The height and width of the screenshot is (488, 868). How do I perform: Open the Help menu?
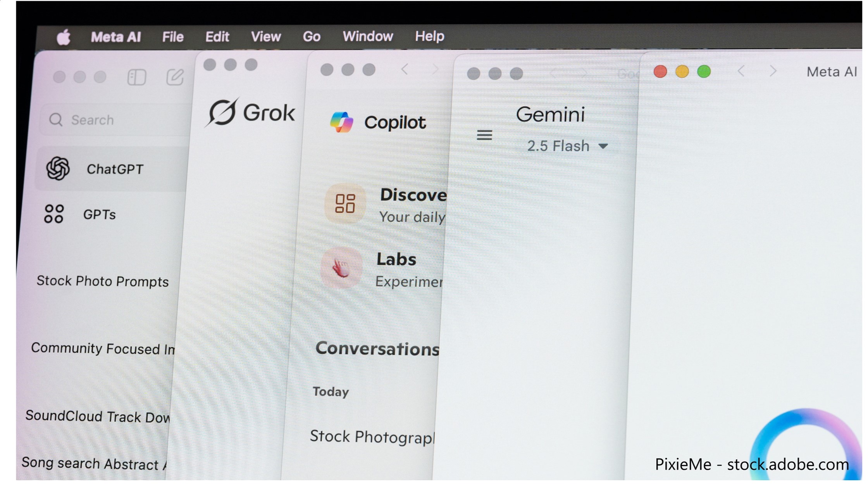pos(429,36)
